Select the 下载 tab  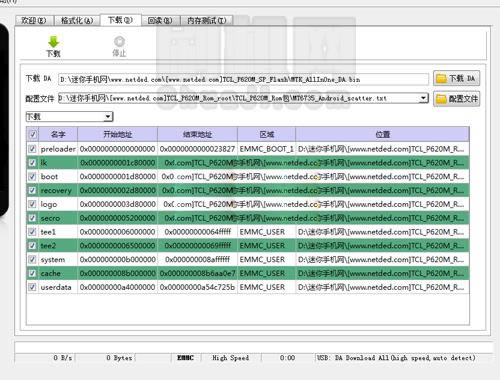click(121, 20)
